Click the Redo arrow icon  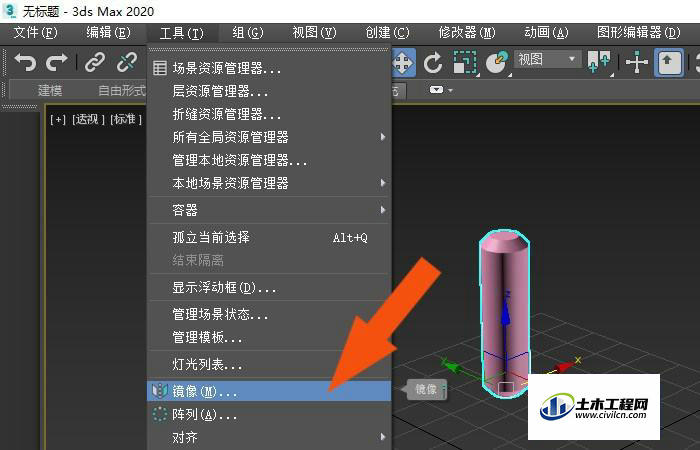click(x=56, y=62)
